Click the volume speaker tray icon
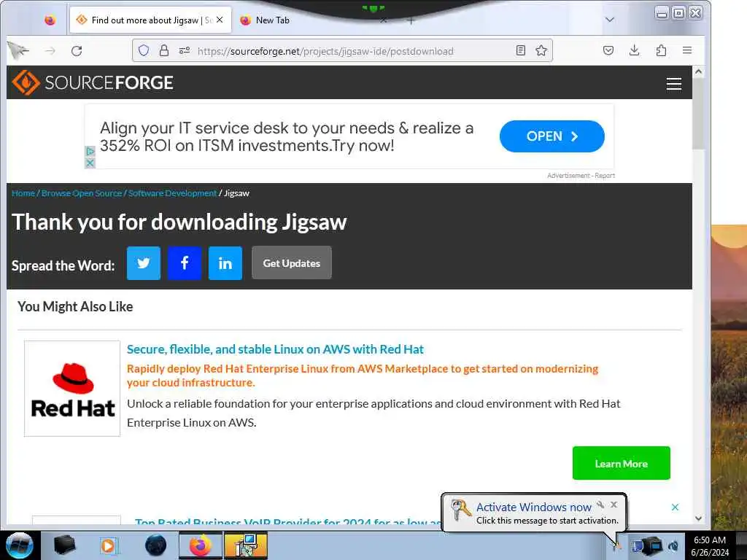The width and height of the screenshot is (747, 560). (673, 545)
